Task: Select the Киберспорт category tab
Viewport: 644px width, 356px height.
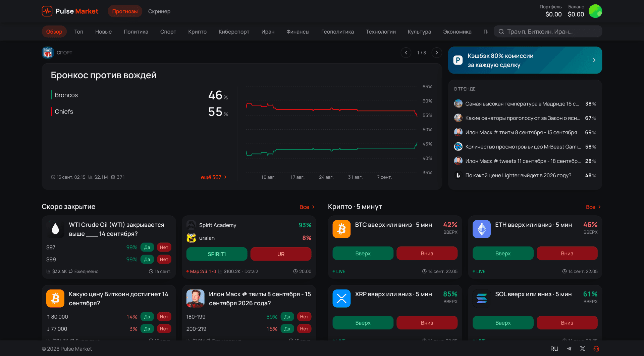Action: 234,32
